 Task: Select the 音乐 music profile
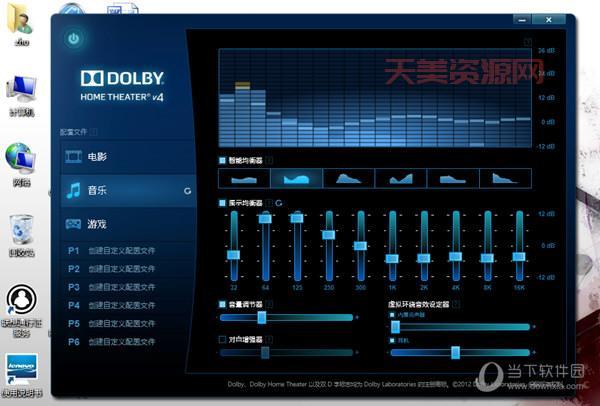pyautogui.click(x=128, y=190)
